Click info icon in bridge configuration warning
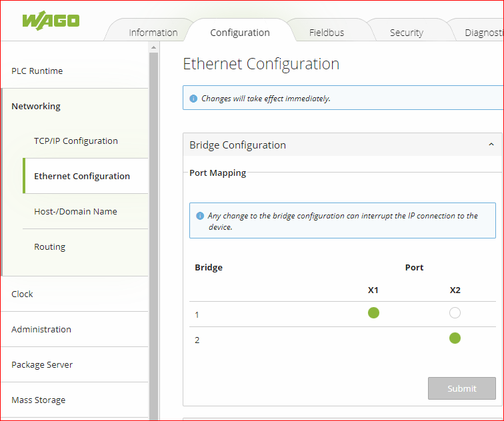 click(200, 216)
